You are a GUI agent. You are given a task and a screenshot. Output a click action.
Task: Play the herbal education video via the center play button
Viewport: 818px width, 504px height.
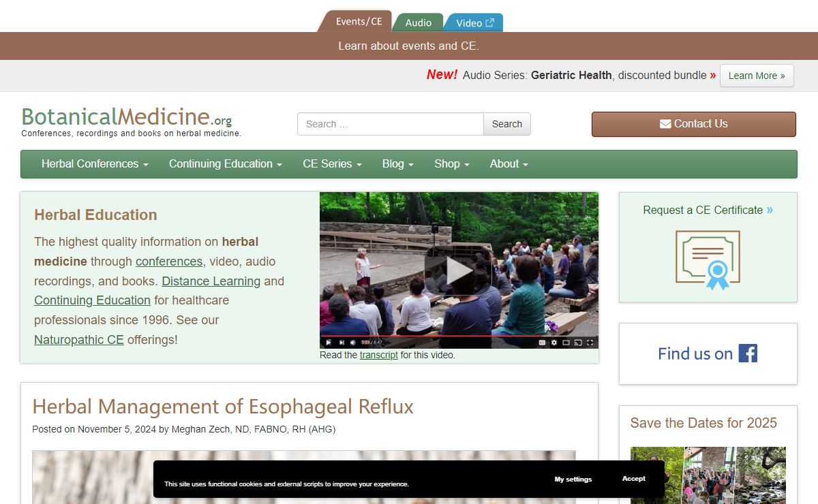pos(459,270)
